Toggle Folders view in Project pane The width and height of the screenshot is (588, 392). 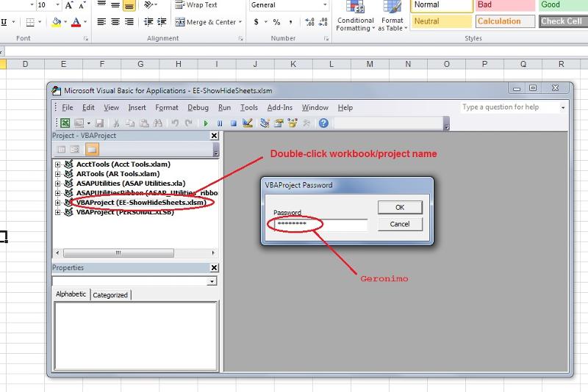[x=92, y=150]
